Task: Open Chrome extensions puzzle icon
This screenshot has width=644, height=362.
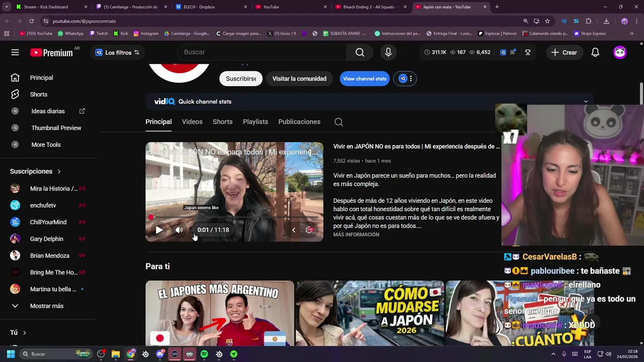Action: click(588, 21)
